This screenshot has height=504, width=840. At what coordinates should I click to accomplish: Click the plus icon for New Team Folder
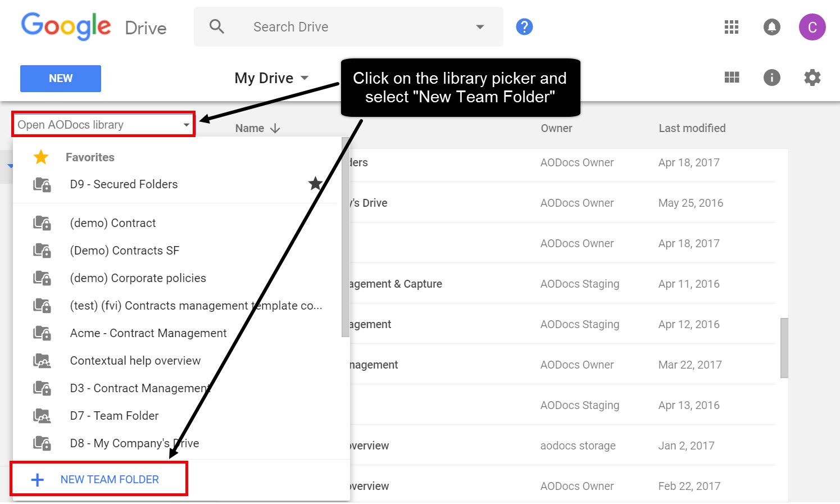click(37, 480)
